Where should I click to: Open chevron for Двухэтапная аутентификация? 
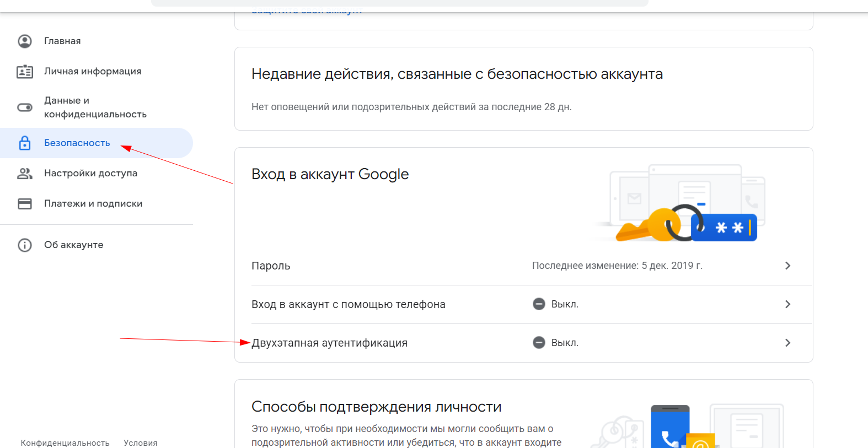787,343
